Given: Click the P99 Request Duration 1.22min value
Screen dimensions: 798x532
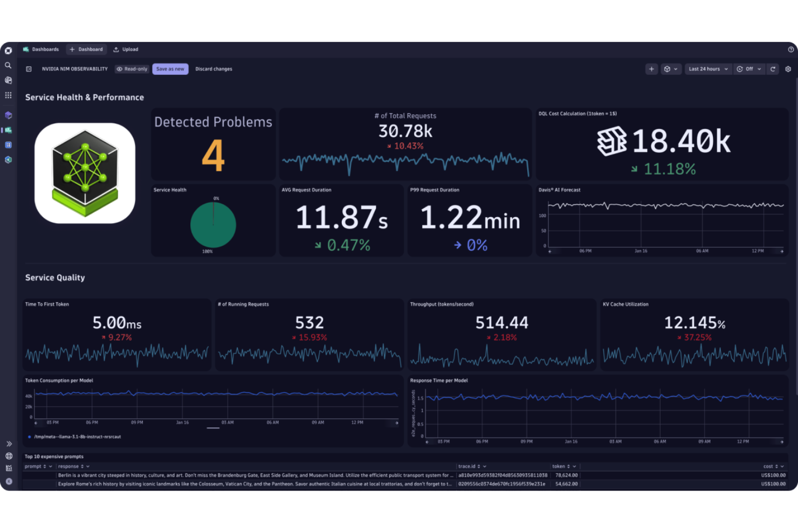Looking at the screenshot, I should click(x=470, y=218).
